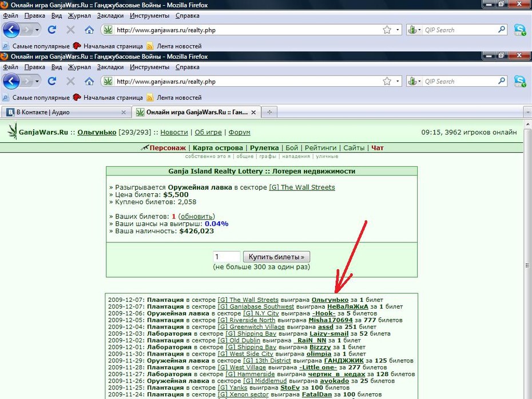Open Новости link

[174, 132]
